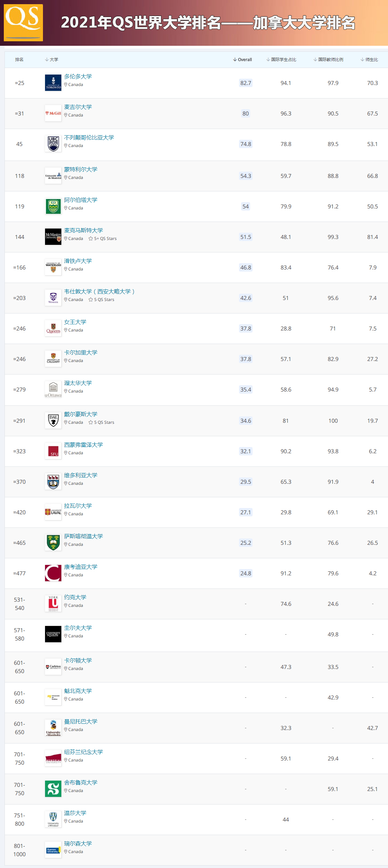This screenshot has height=868, width=388.
Task: Click the 5+ QS Stars badge
Action: click(103, 239)
